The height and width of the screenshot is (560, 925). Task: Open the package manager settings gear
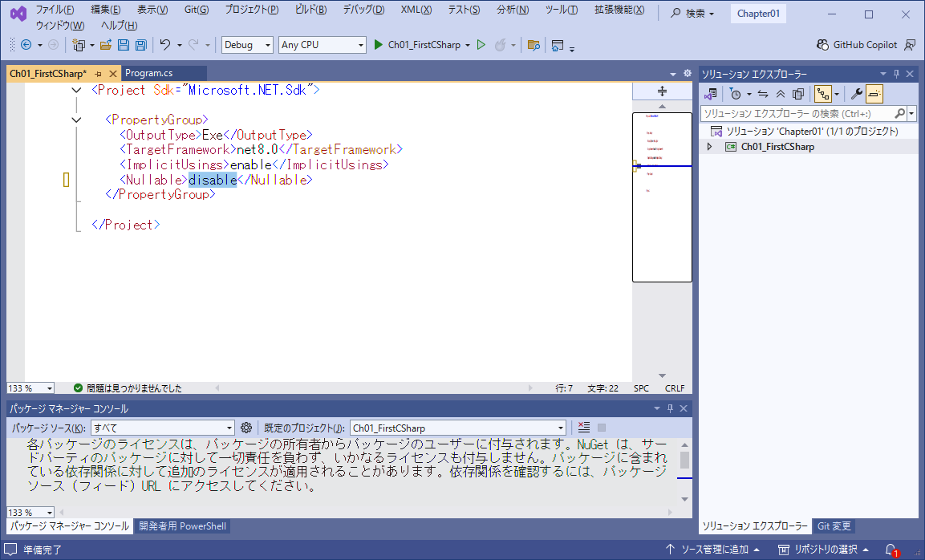(x=246, y=428)
